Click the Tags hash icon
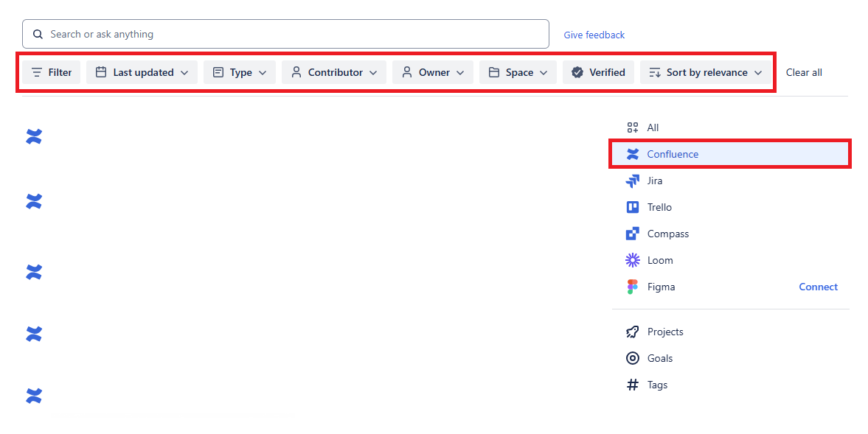The height and width of the screenshot is (434, 868). tap(633, 385)
